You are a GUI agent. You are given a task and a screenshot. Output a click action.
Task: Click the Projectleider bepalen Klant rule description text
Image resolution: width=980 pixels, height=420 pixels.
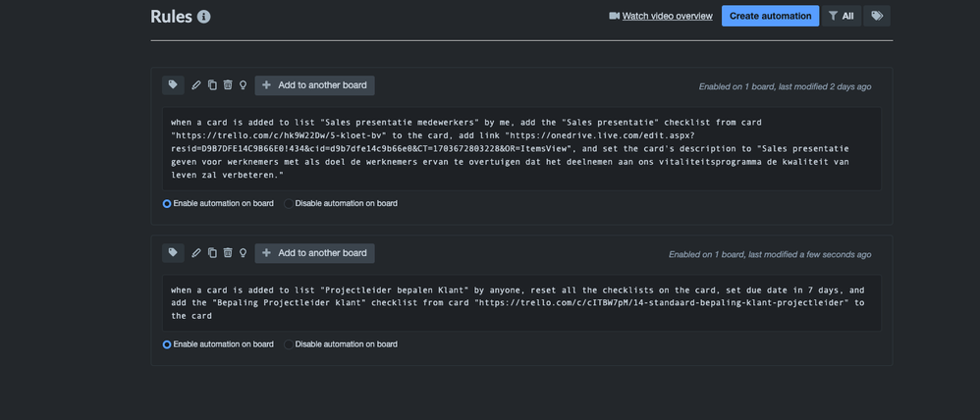coord(521,303)
